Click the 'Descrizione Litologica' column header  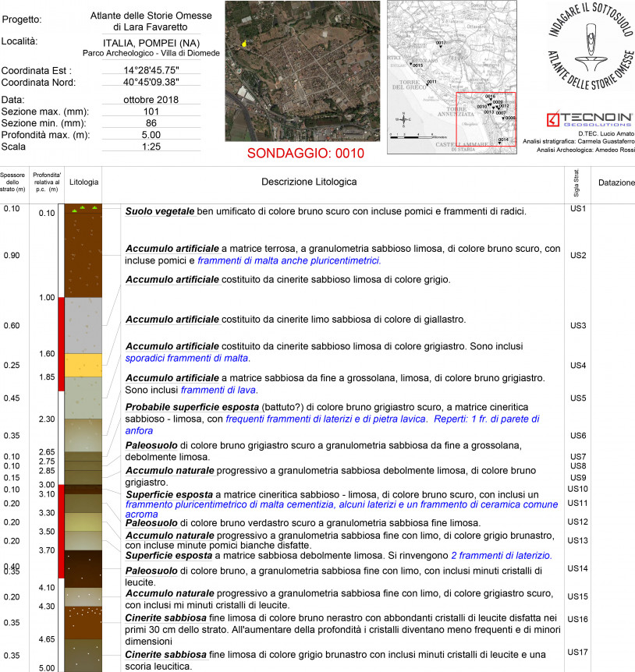[x=309, y=182]
